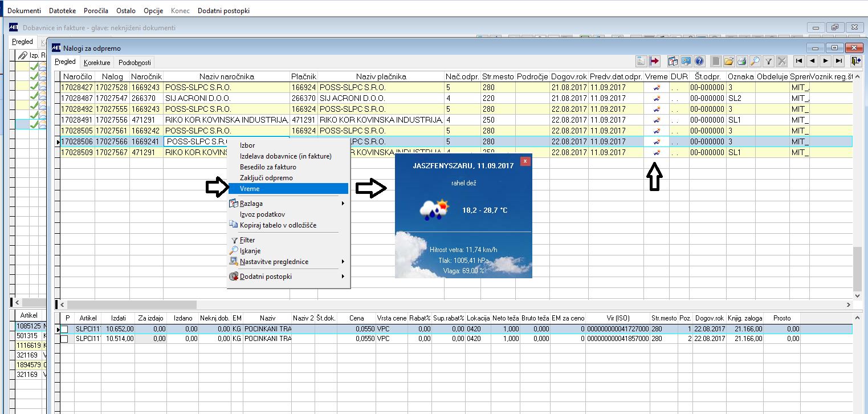Click the exit door icon in toolbar
The height and width of the screenshot is (414, 868).
(855, 62)
